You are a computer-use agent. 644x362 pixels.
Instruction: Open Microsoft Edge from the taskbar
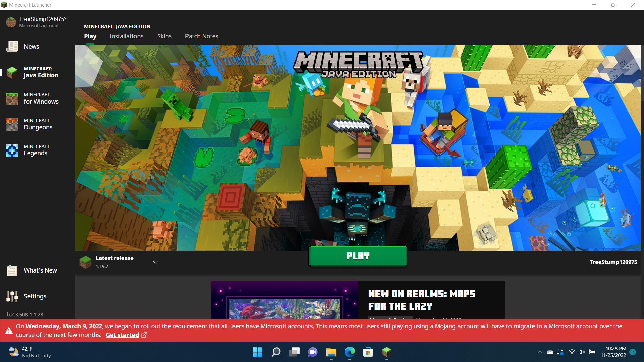point(350,352)
